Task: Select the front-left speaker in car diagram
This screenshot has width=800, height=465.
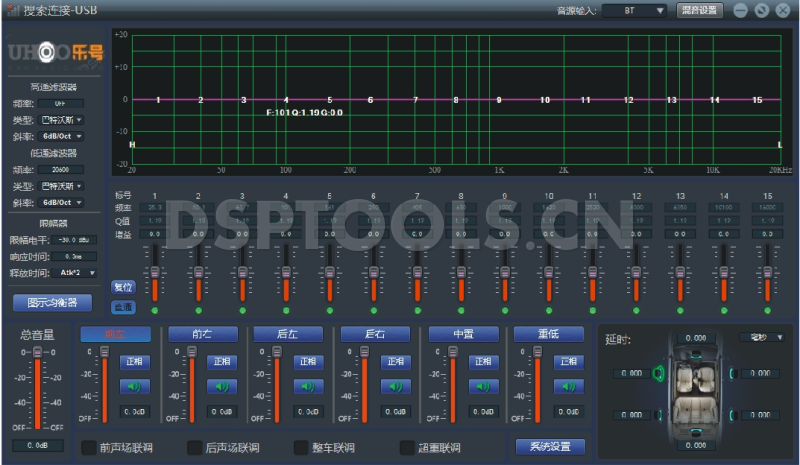Action: pos(658,374)
